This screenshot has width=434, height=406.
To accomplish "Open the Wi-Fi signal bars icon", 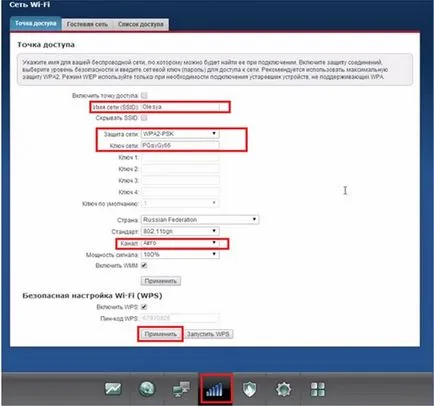I will click(214, 389).
